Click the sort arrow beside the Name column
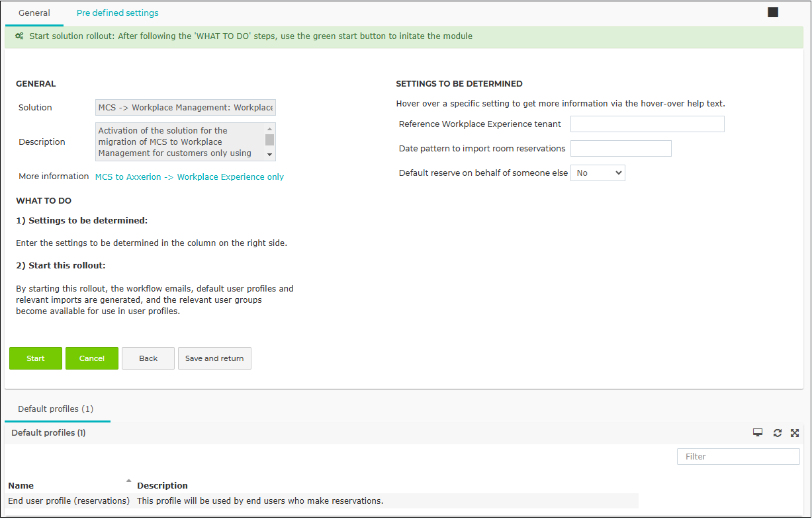The width and height of the screenshot is (812, 519). point(128,481)
